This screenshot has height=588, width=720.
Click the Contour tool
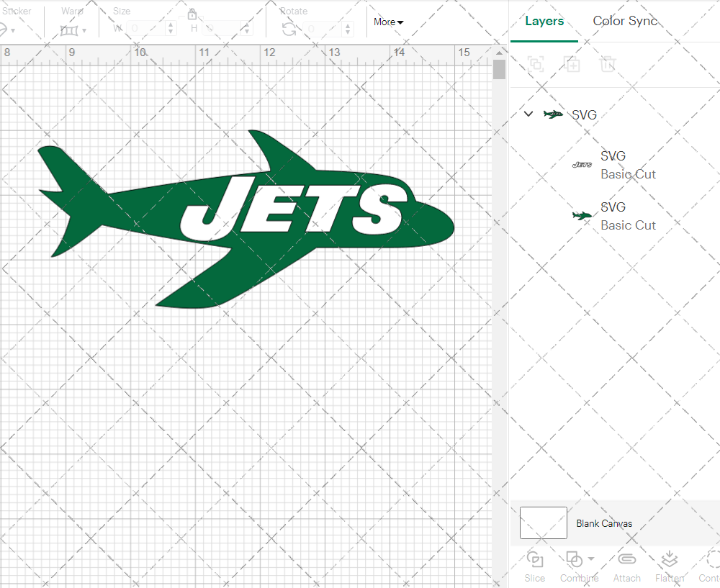(709, 567)
